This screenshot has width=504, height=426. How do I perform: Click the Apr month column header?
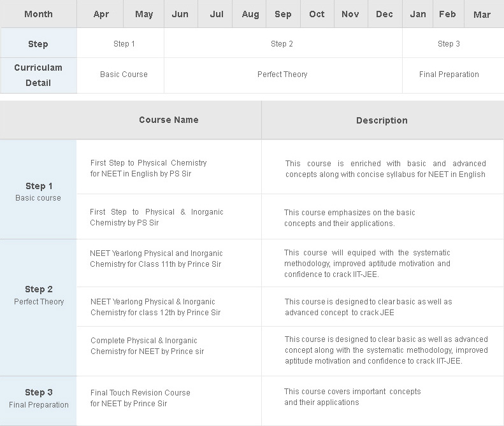click(x=100, y=14)
